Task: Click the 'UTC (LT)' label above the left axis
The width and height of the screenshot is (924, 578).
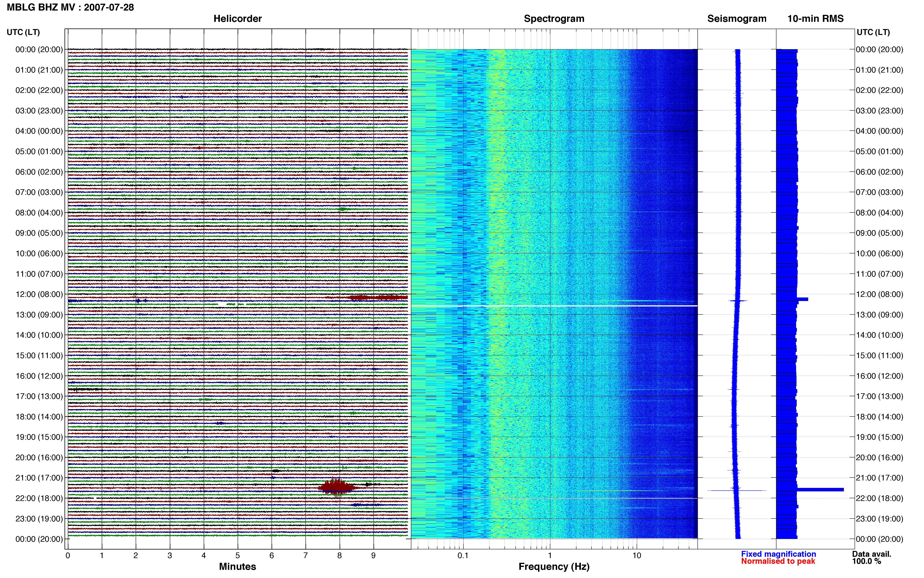Action: (x=23, y=32)
